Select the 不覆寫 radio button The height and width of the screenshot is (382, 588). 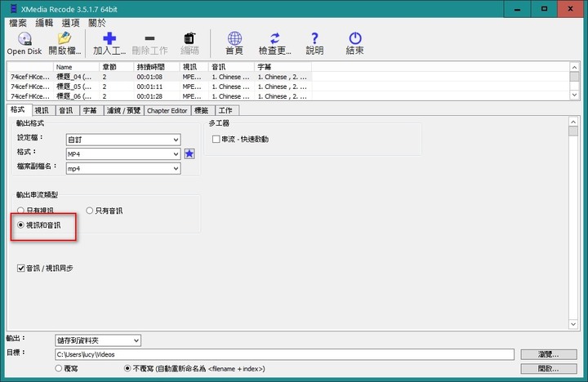[x=127, y=368]
